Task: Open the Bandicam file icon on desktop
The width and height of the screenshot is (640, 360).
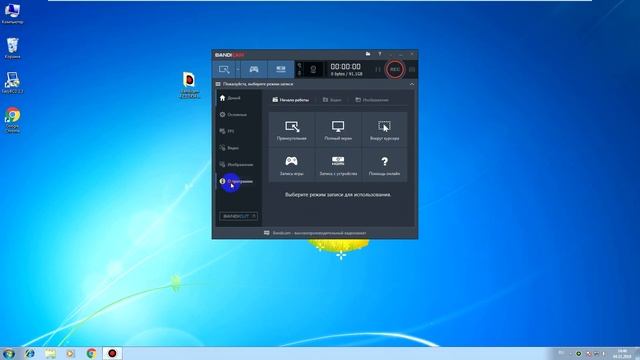Action: [189, 85]
